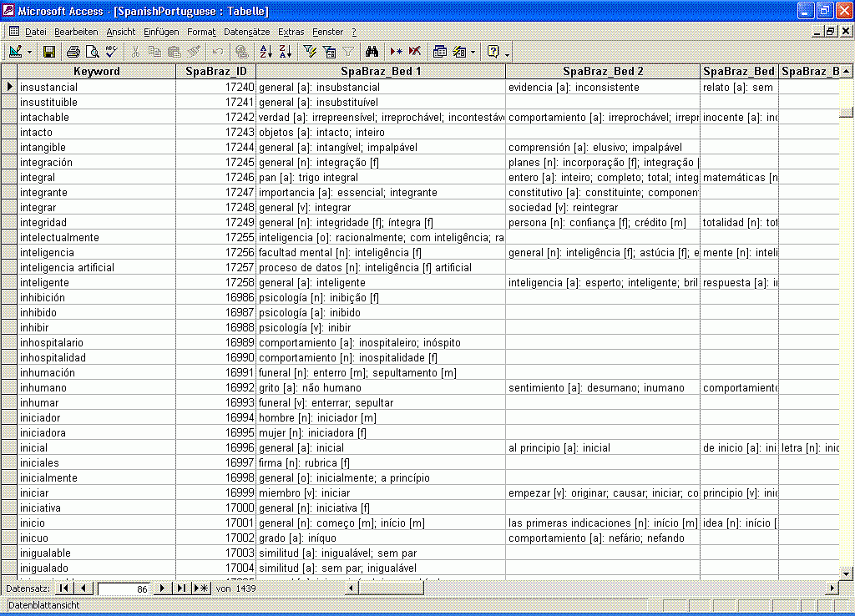Go to the first record
The width and height of the screenshot is (855, 616).
pyautogui.click(x=63, y=588)
